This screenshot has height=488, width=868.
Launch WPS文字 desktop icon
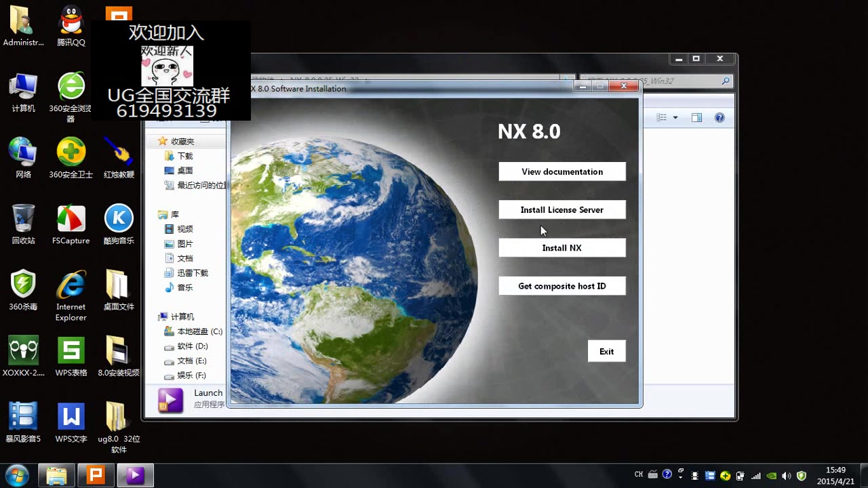tap(71, 422)
